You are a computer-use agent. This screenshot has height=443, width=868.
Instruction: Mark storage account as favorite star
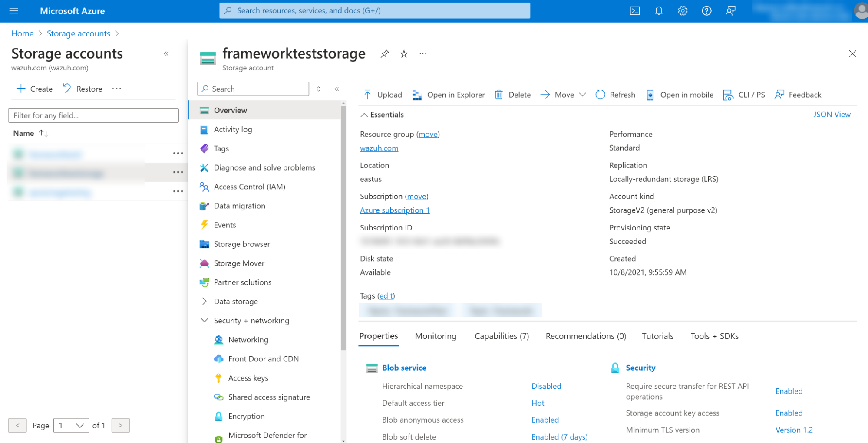[404, 54]
